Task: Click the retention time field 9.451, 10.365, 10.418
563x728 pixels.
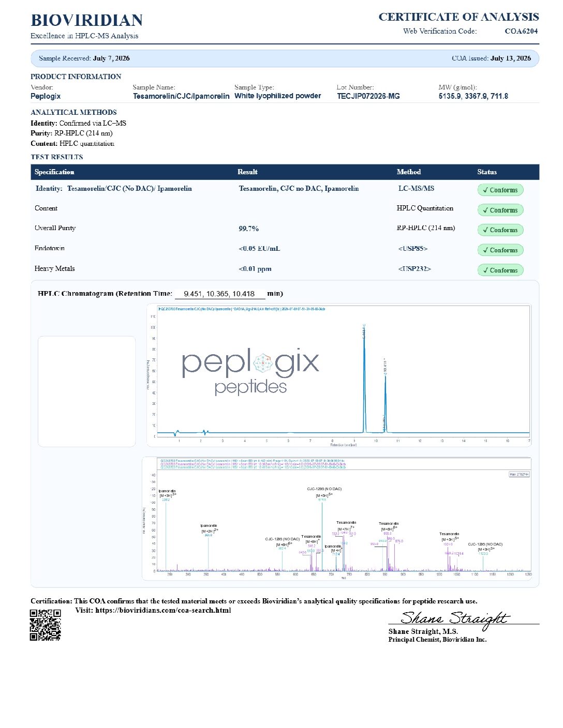Action: point(219,294)
